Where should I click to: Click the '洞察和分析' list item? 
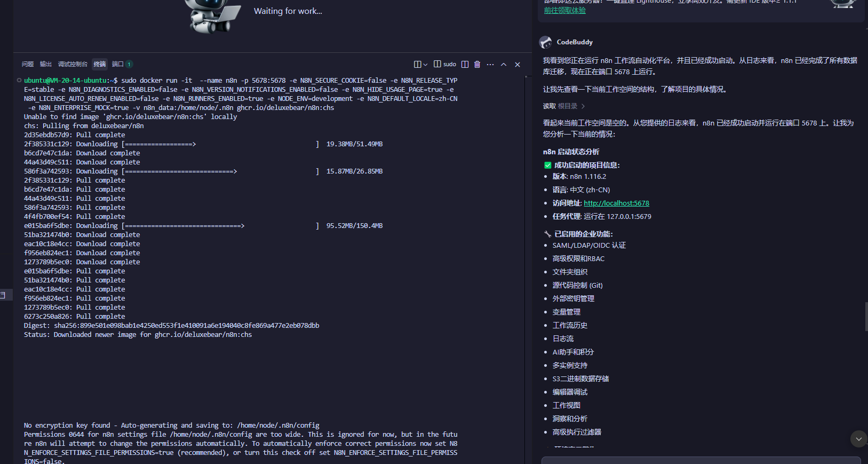pyautogui.click(x=570, y=419)
